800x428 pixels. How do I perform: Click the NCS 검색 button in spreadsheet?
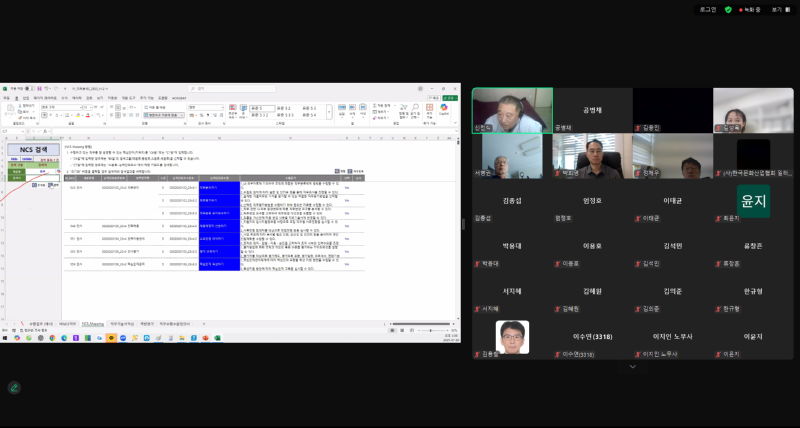coord(33,149)
